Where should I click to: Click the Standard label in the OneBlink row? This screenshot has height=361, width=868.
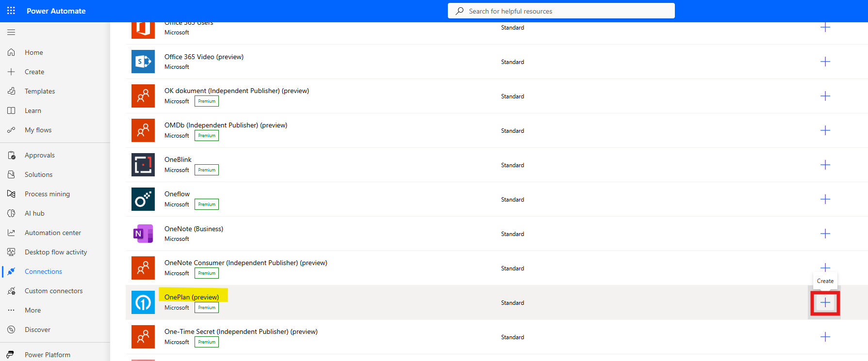coord(512,165)
